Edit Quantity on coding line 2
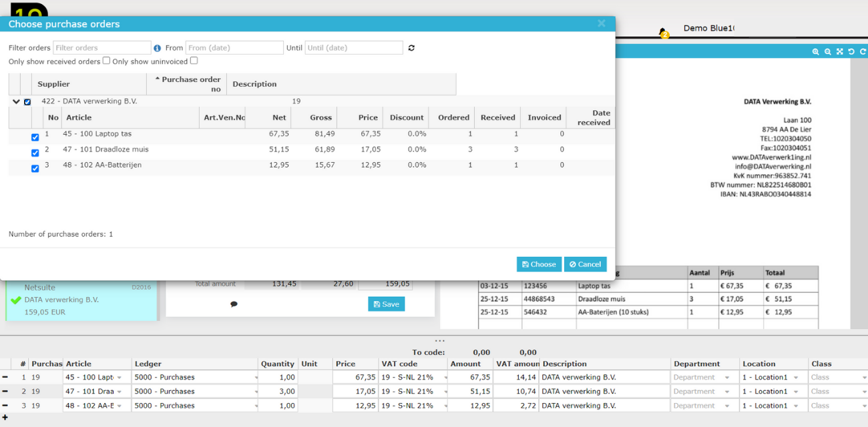The width and height of the screenshot is (868, 427). (278, 392)
